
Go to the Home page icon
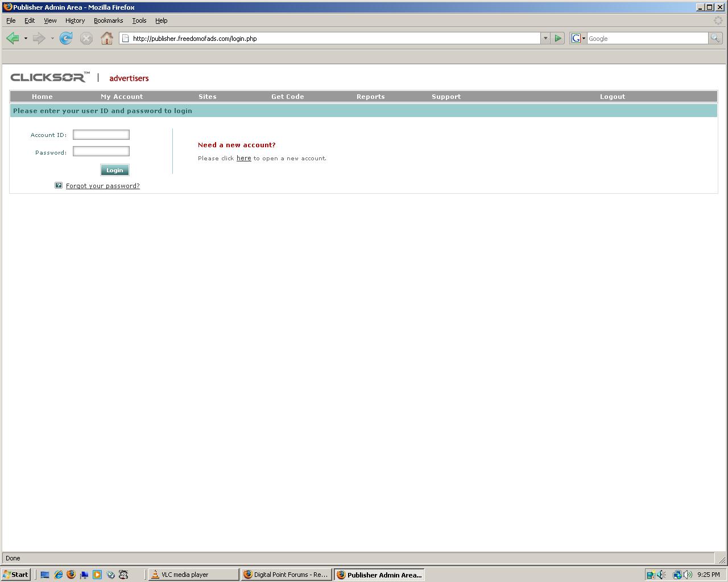point(106,38)
